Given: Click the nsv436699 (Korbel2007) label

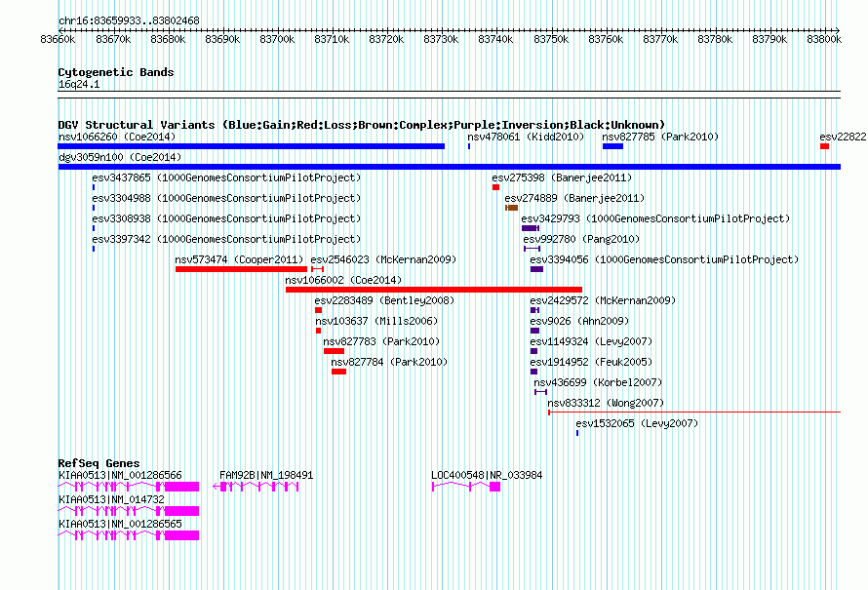Looking at the screenshot, I should (x=598, y=382).
